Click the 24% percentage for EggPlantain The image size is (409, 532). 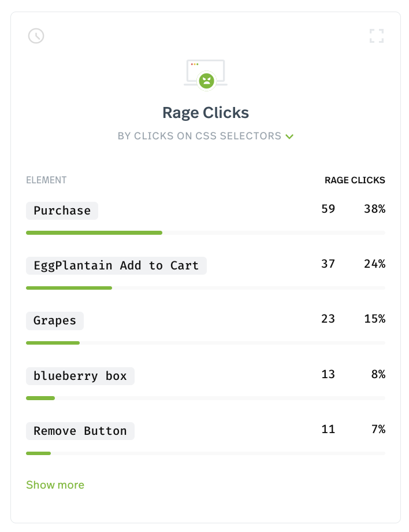[x=374, y=264]
